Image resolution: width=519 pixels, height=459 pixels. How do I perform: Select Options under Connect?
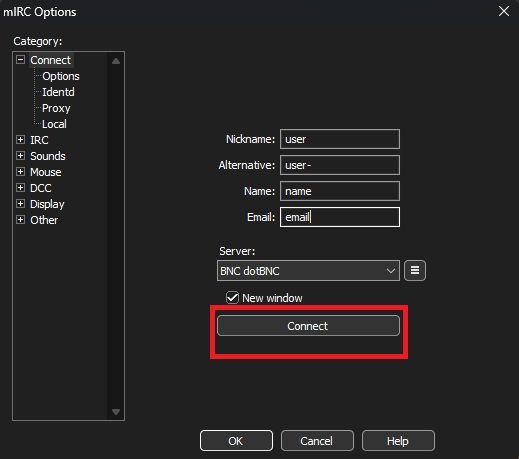(x=61, y=76)
